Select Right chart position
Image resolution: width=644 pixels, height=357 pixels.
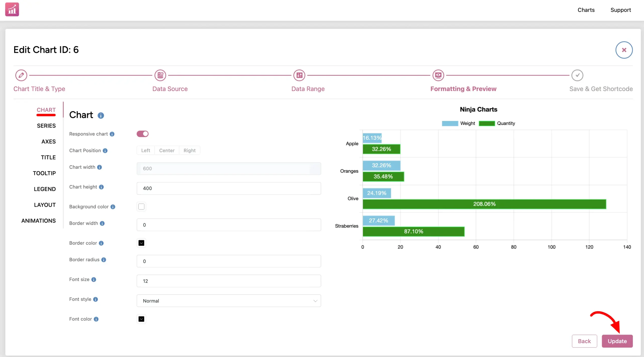point(189,150)
